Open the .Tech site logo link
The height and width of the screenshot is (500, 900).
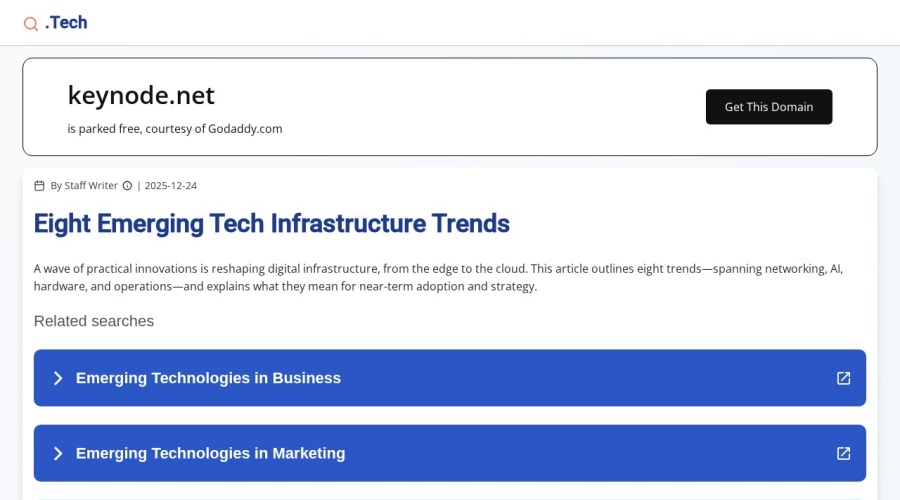pos(66,22)
